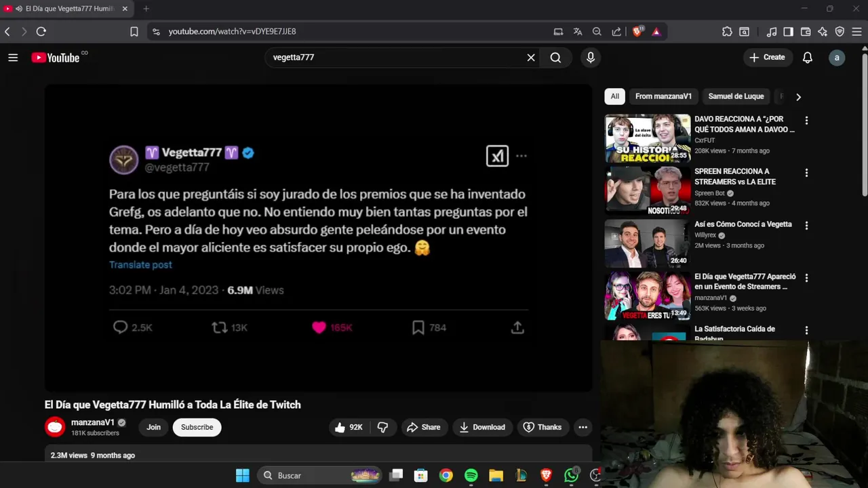Open the tab search toolbar icon
Viewport: 868px width, 488px height.
(x=745, y=31)
